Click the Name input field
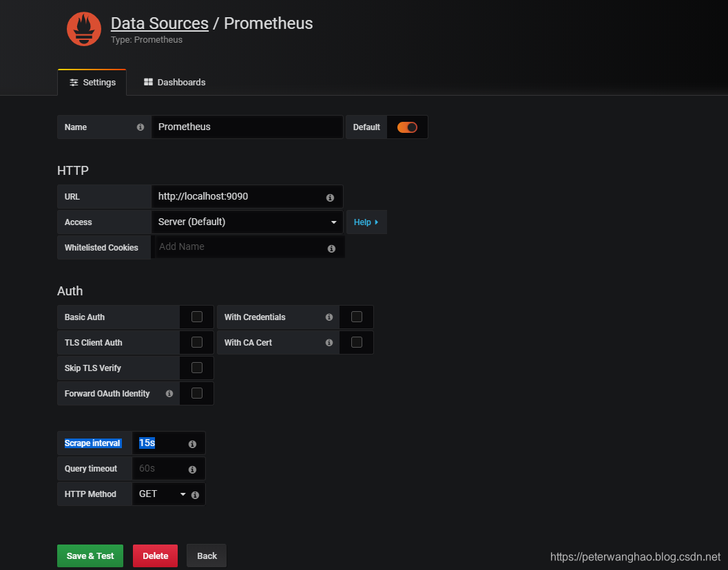The width and height of the screenshot is (728, 570). point(247,127)
